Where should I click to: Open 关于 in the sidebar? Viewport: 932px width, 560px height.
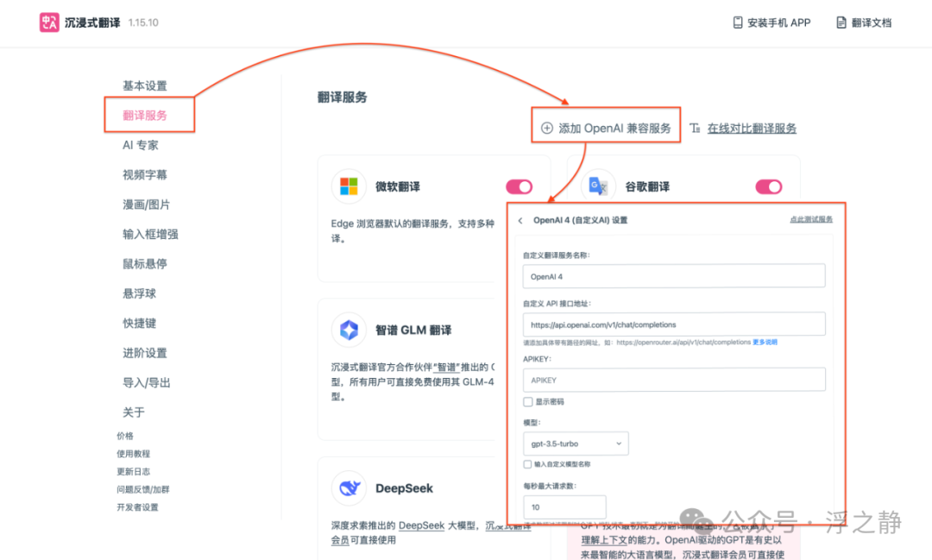pyautogui.click(x=134, y=412)
